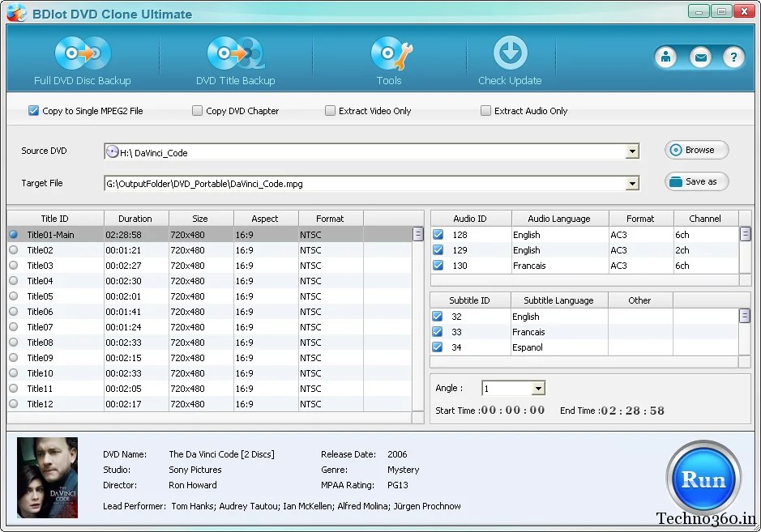
Task: Click the Other subtitle column header
Action: (639, 300)
